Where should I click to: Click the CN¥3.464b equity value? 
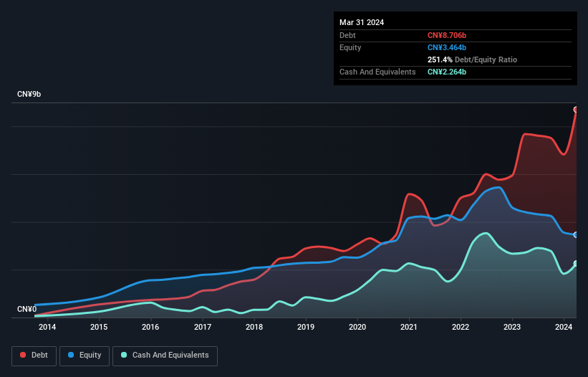click(x=447, y=47)
